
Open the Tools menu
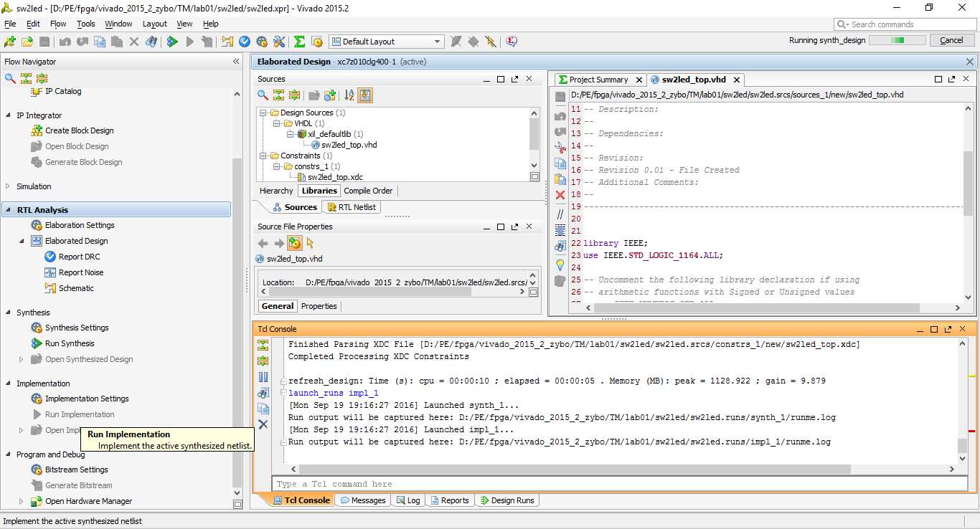(86, 24)
